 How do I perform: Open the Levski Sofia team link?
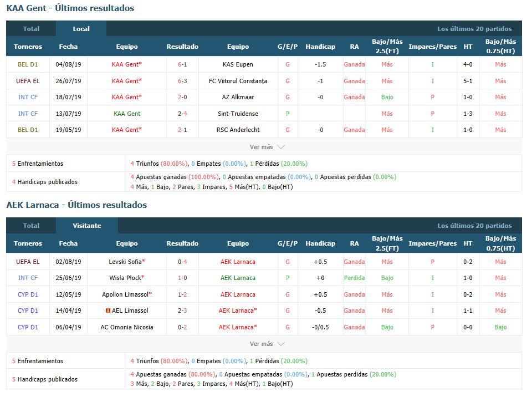tap(125, 262)
